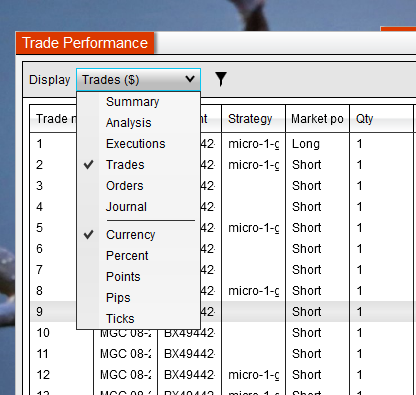Click BX49442 account in row 10
Viewport: 416px width, 395px height.
[189, 333]
